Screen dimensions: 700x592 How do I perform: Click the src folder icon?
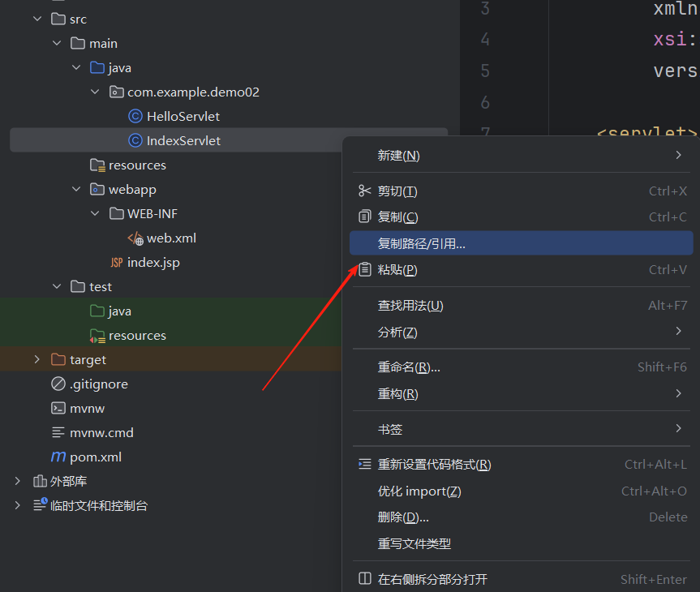58,19
